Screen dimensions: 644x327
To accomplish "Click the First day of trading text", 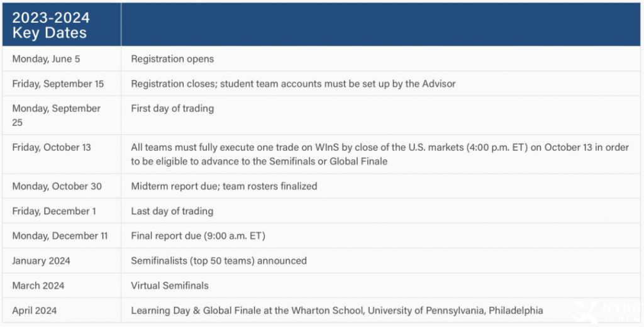I will 172,108.
